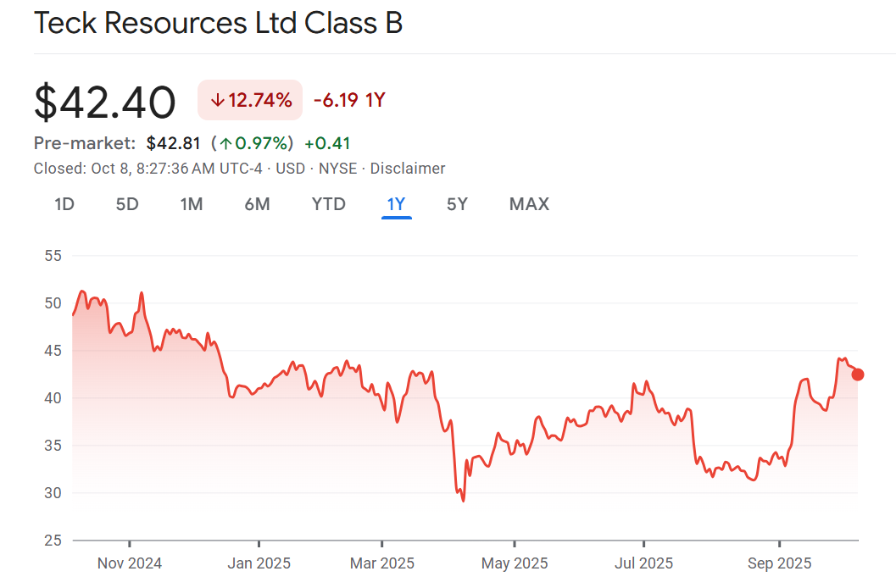The width and height of the screenshot is (896, 588).
Task: Click the Nov 2024 x-axis label
Action: [130, 563]
